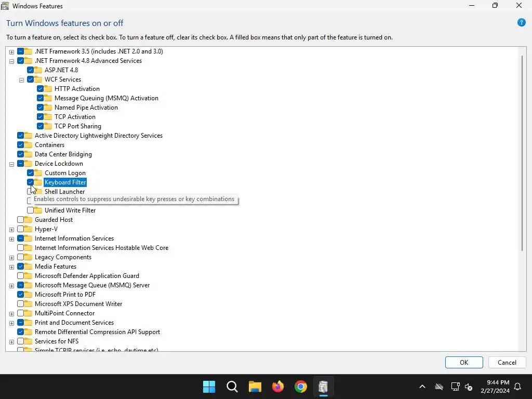Uncheck TCP Activation
532x399 pixels.
click(40, 117)
